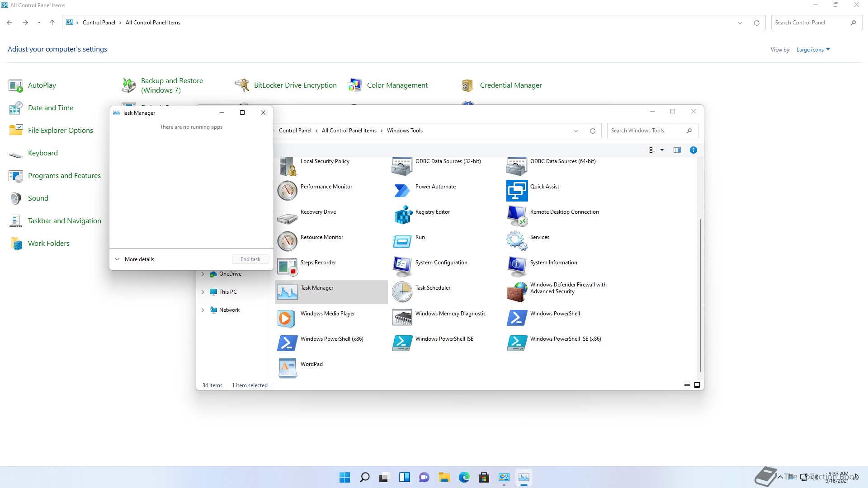Open Windows PowerShell ISE (x86) icon

(x=517, y=343)
